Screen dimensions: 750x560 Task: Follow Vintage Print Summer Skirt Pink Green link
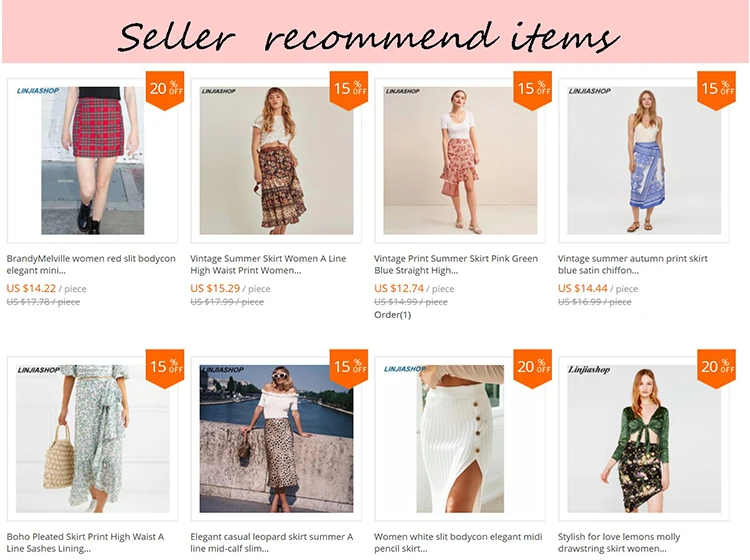tap(456, 264)
